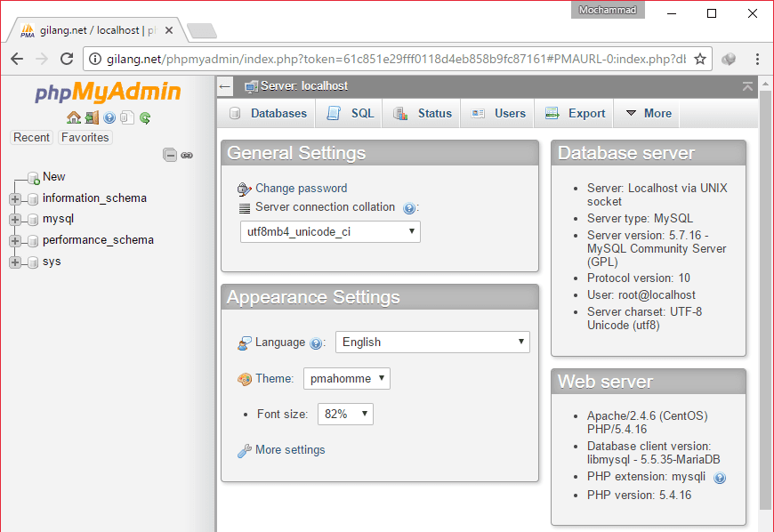
Task: Open the Theme dropdown showing pmahomme
Action: [347, 378]
